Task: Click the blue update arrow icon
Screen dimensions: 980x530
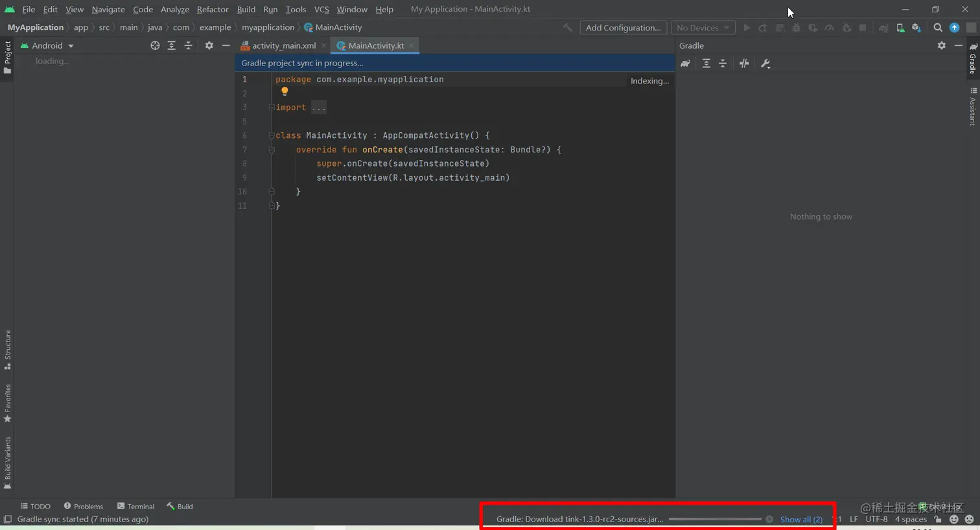Action: [954, 28]
